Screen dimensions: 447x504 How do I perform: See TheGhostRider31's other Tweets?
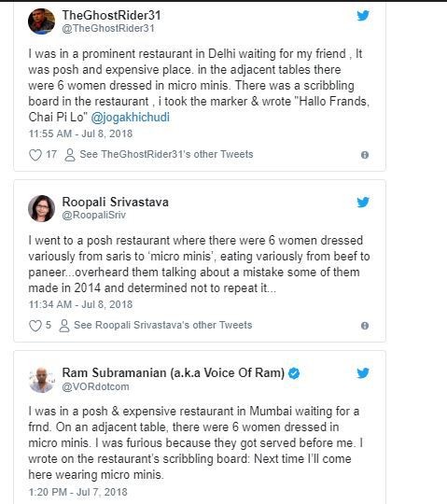[x=166, y=154]
